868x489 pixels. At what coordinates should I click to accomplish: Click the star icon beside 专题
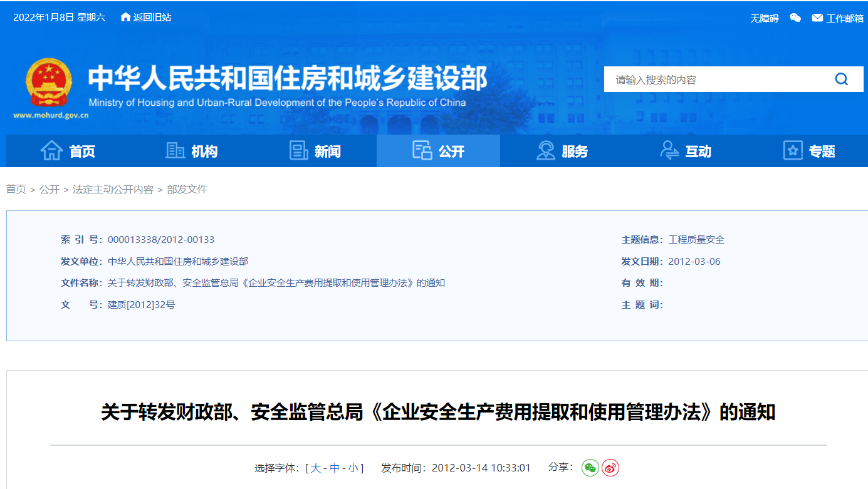coord(793,150)
